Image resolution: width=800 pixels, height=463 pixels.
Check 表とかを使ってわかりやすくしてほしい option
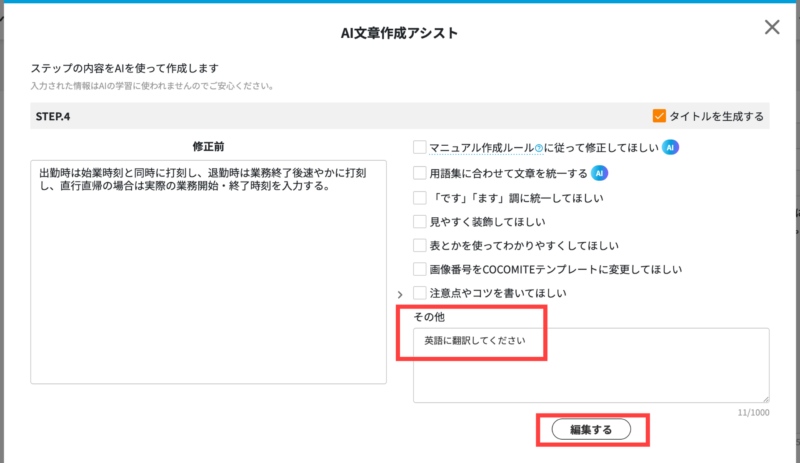click(419, 245)
